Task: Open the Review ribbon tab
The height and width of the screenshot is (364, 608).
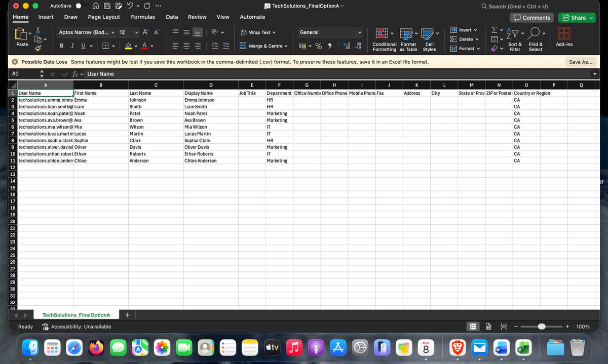Action: (x=197, y=17)
